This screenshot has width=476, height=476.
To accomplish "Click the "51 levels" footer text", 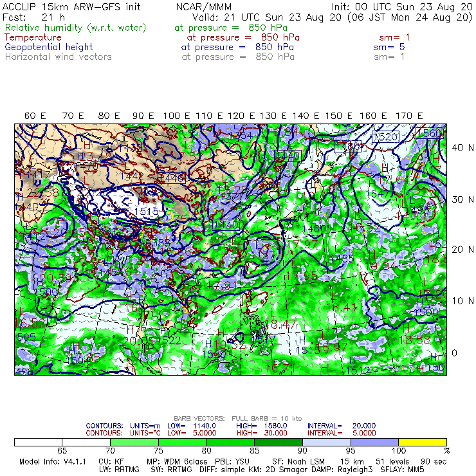I will (392, 462).
